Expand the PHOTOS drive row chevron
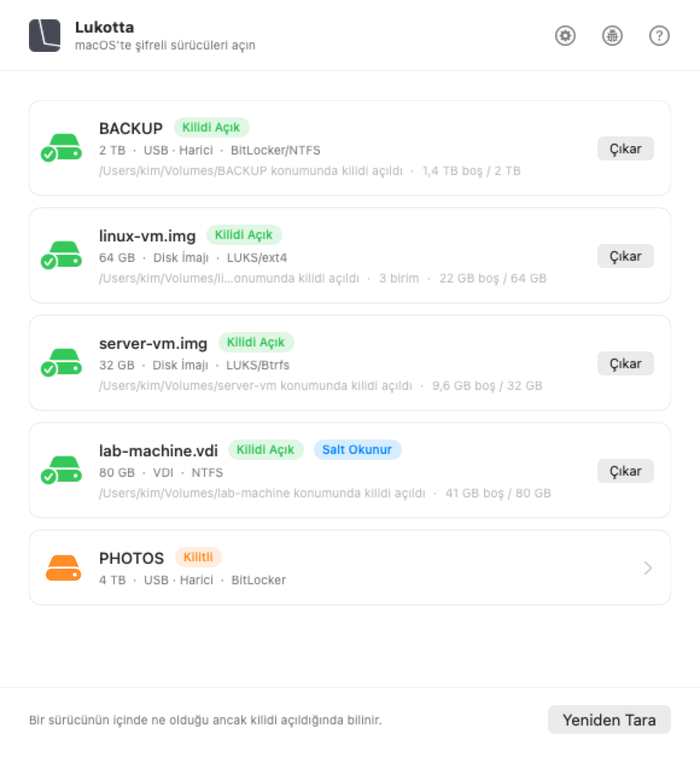700x763 pixels. [x=647, y=567]
